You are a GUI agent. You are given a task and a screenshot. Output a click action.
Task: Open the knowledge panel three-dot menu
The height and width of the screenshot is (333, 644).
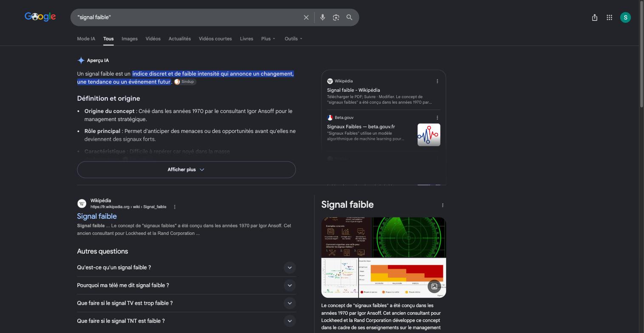point(443,205)
